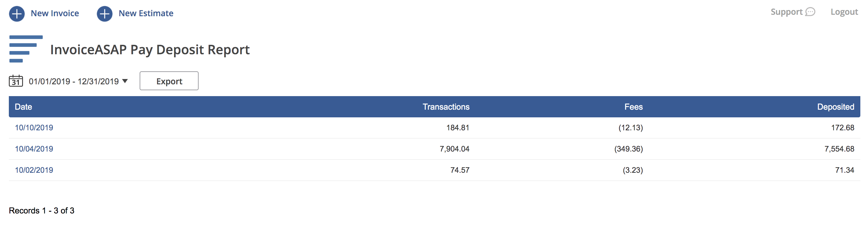
Task: Open the New Estimate link
Action: [x=146, y=14]
